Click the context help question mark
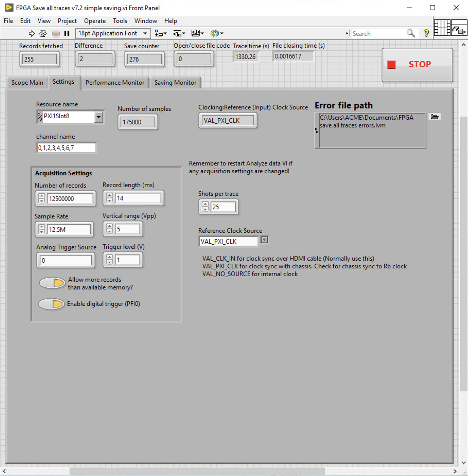 [426, 33]
